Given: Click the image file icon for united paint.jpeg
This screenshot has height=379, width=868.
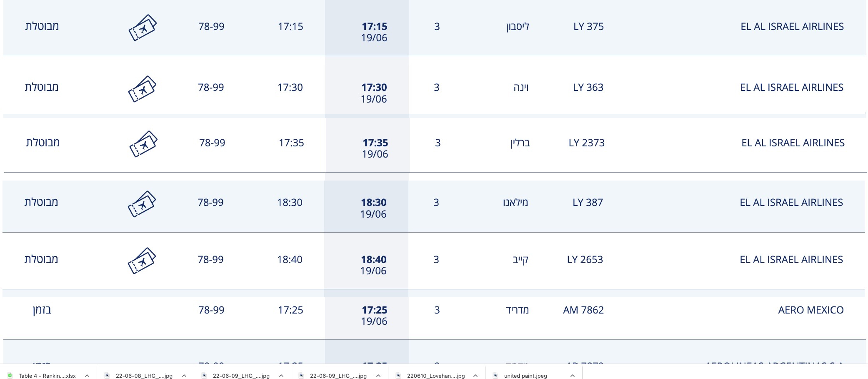Looking at the screenshot, I should tap(495, 375).
